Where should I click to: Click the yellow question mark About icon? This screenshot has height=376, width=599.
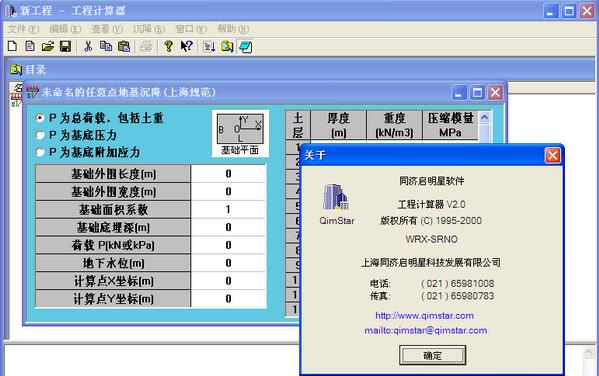coord(168,46)
